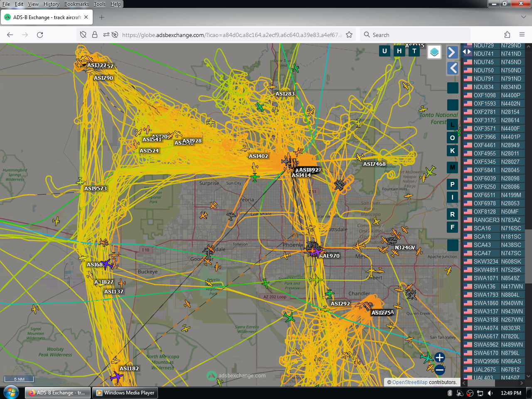This screenshot has height=399, width=532.
Task: Open the Help menu
Action: (x=116, y=4)
